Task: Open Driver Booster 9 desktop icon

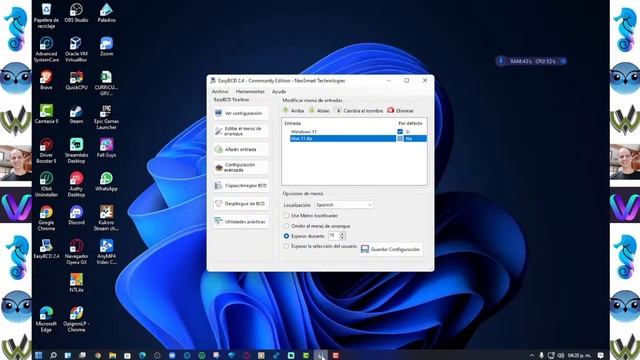Action: coord(46,151)
